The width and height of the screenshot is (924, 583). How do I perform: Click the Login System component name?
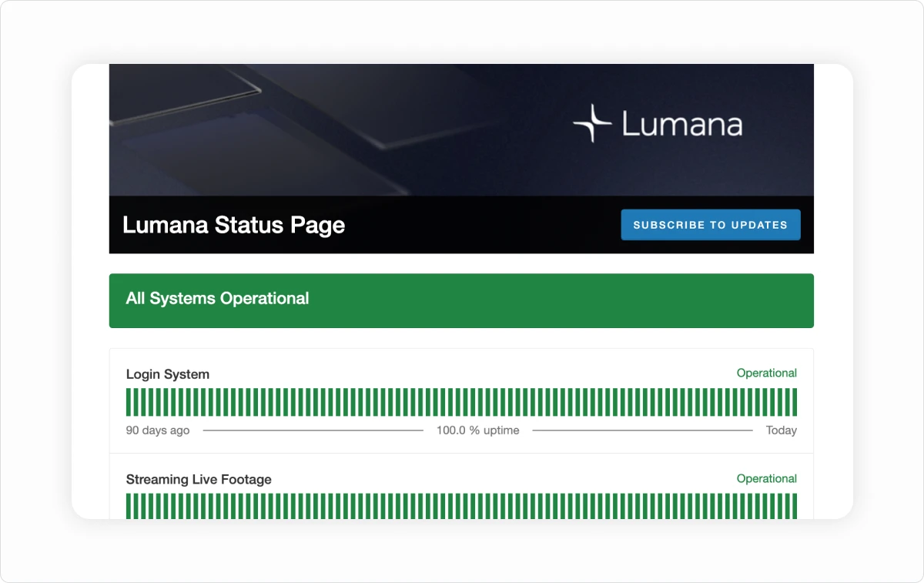click(168, 374)
